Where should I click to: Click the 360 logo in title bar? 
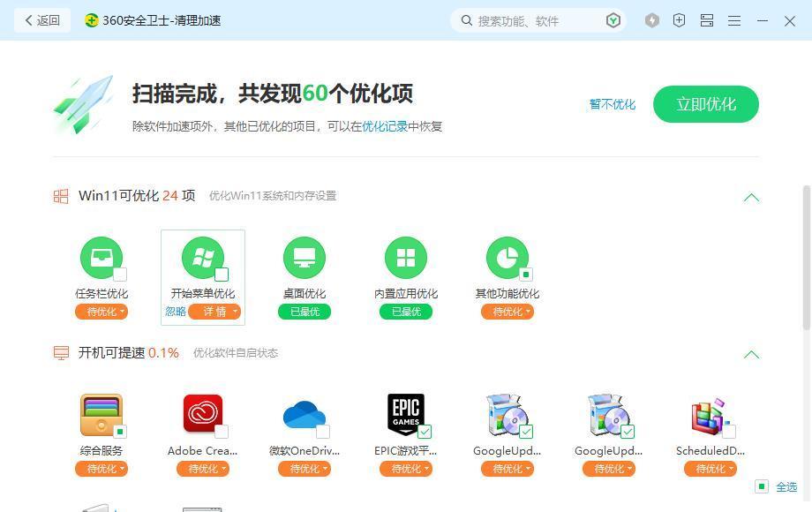point(91,20)
